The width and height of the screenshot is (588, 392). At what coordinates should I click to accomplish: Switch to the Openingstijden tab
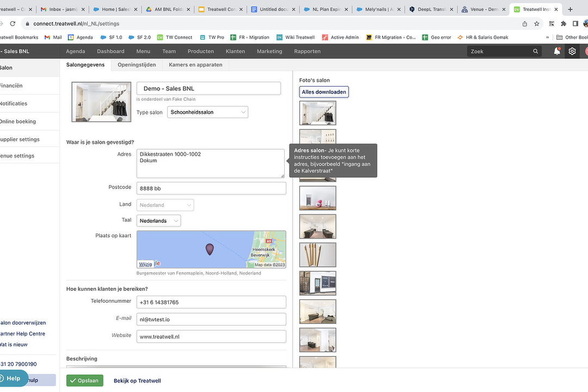(x=137, y=65)
